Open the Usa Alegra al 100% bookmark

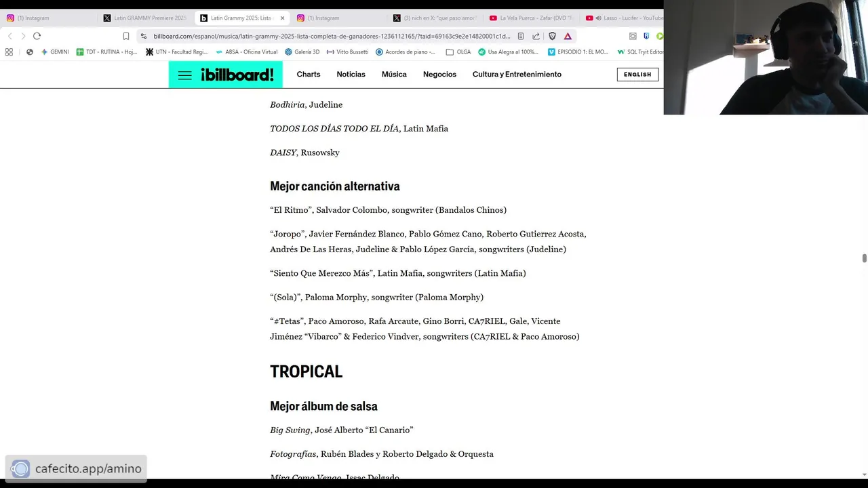coord(508,52)
